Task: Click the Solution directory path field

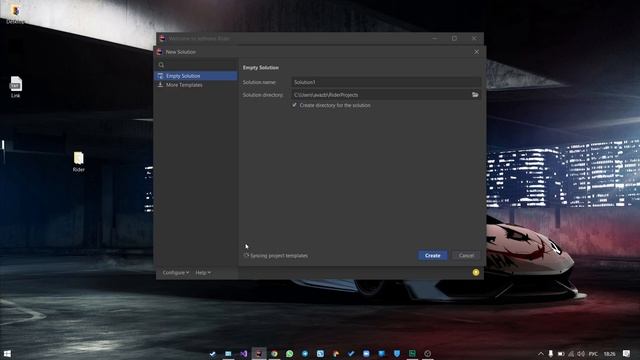Action: pos(381,95)
